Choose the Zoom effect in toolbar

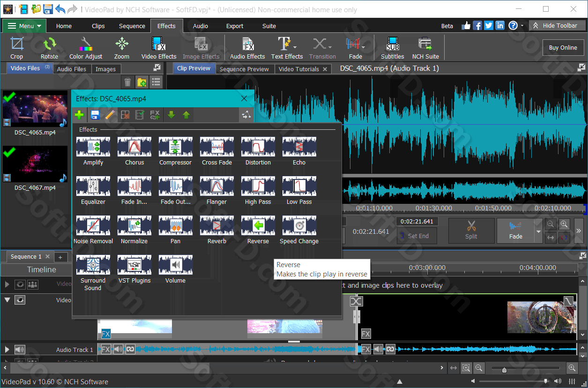pyautogui.click(x=122, y=48)
